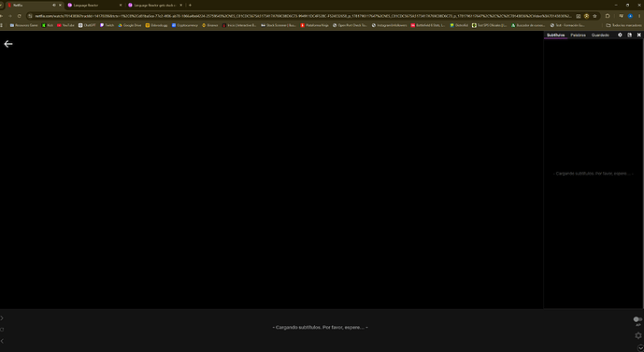
Task: Collapse bottom bar with circled chevron
Action: tap(640, 348)
